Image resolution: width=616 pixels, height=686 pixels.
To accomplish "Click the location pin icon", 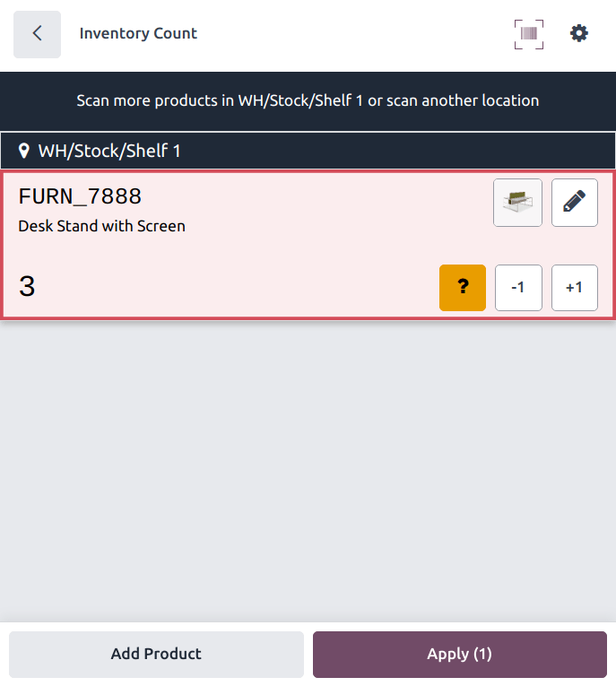I will pos(24,151).
